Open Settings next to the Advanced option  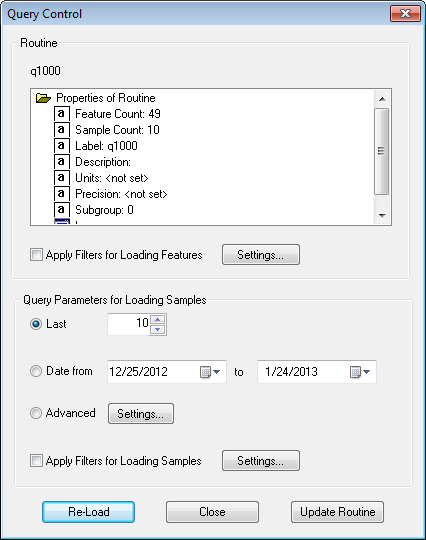pyautogui.click(x=141, y=414)
